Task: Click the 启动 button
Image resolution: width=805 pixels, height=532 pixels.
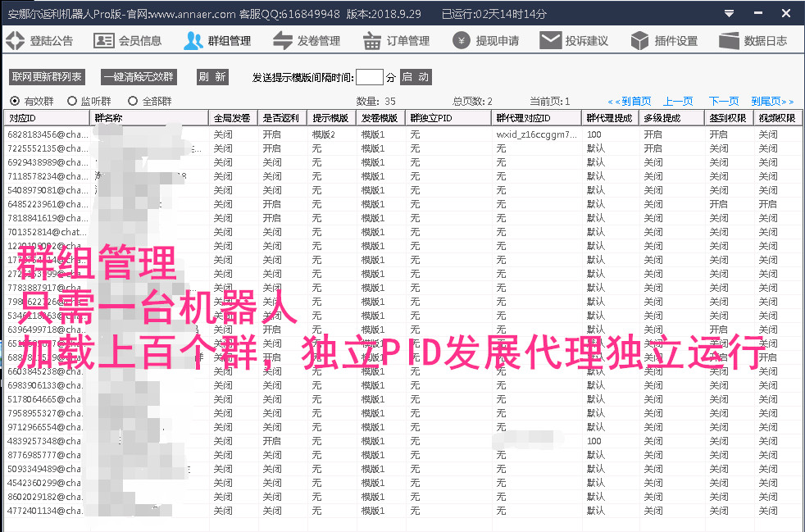Action: click(x=416, y=77)
